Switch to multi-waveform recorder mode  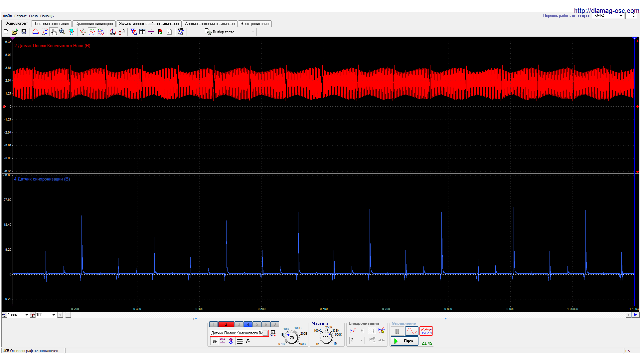coord(426,331)
